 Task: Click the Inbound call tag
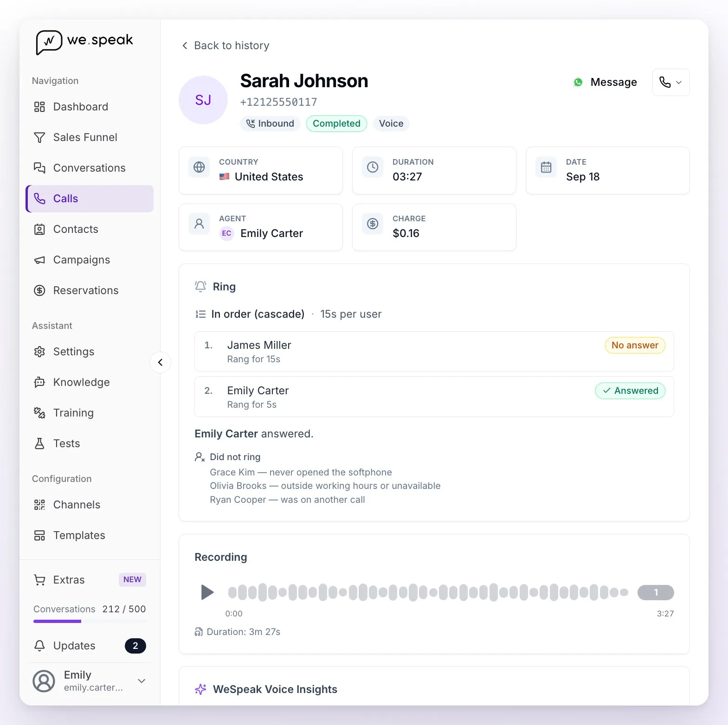tap(271, 123)
